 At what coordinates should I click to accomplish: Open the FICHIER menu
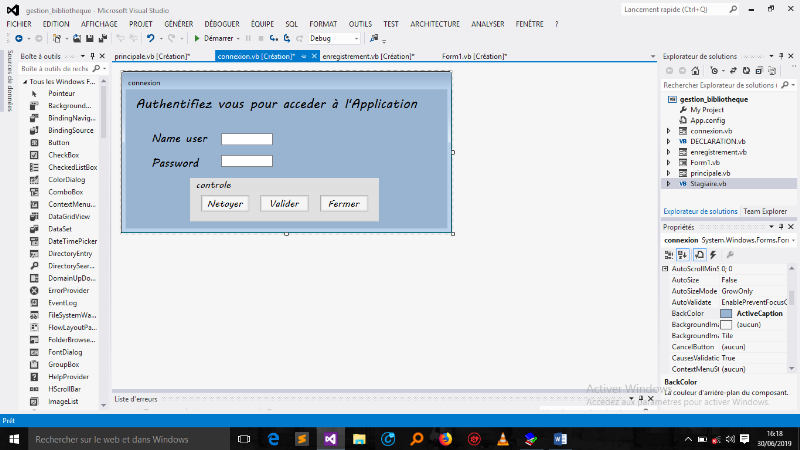19,24
